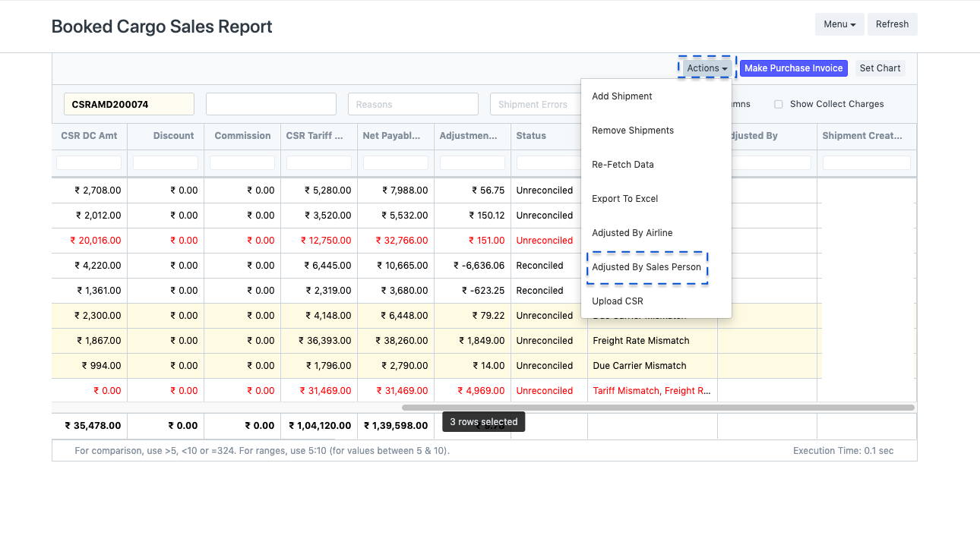Click filter box under Discount

pos(166,163)
